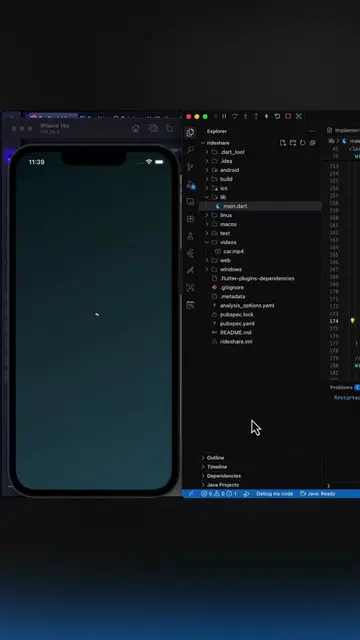Switch to the Problems panel tab
This screenshot has height=640, width=360.
pyautogui.click(x=341, y=387)
